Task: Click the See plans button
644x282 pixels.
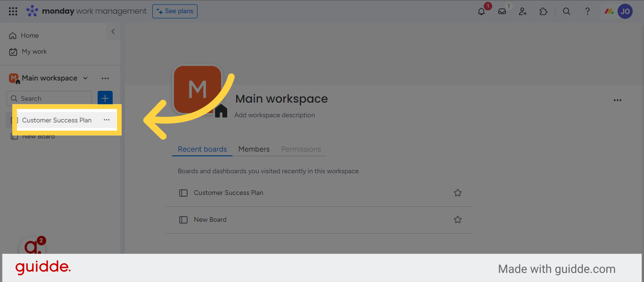Action: (x=175, y=11)
